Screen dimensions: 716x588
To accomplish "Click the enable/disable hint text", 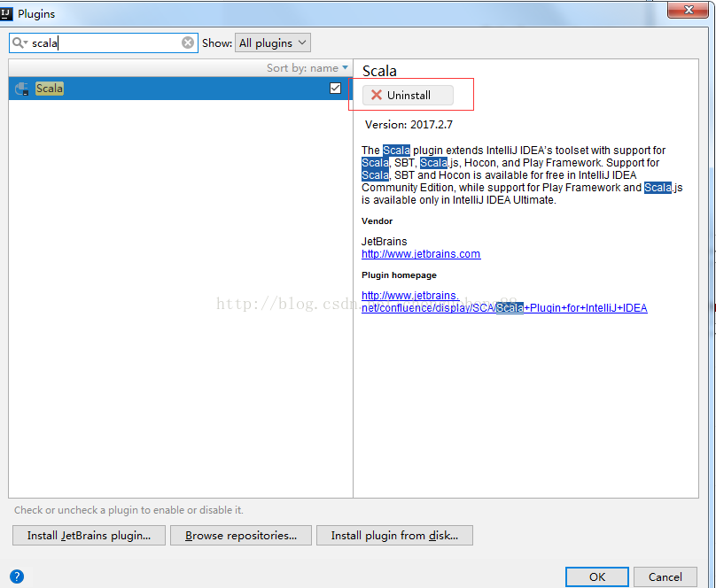I will point(128,510).
